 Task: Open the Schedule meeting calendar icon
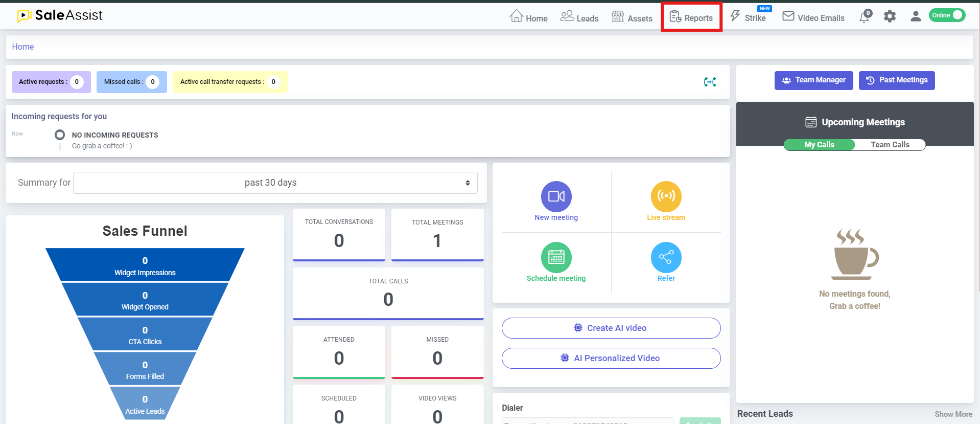[x=556, y=257]
